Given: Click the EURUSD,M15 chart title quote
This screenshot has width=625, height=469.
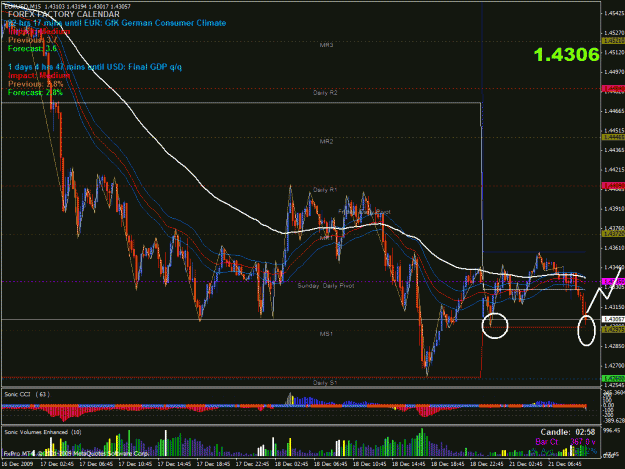Looking at the screenshot, I should point(67,6).
